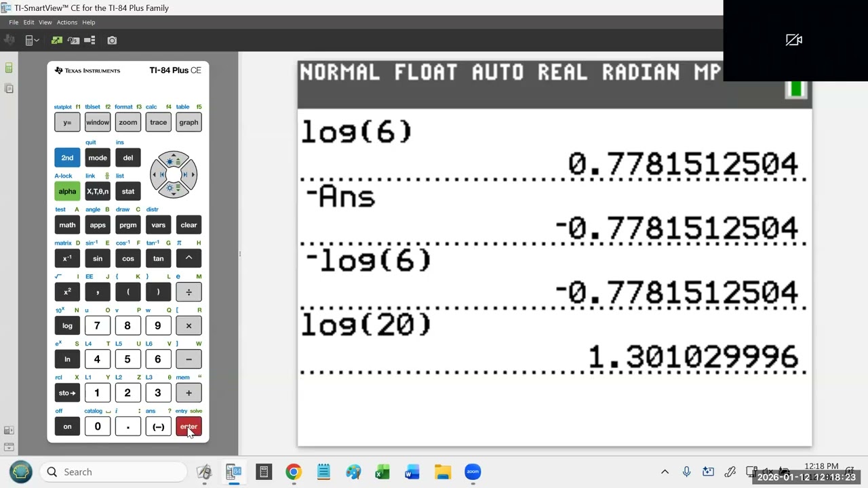This screenshot has height=488, width=868.
Task: Open the Help menu
Action: pyautogui.click(x=89, y=22)
